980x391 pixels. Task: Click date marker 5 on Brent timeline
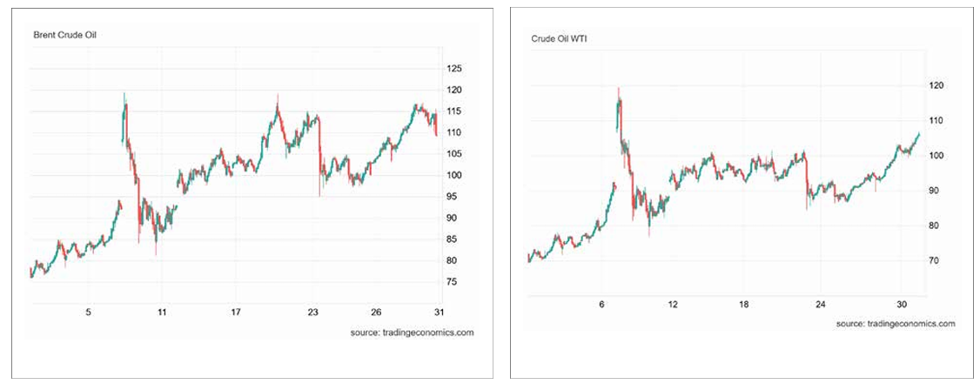[89, 311]
